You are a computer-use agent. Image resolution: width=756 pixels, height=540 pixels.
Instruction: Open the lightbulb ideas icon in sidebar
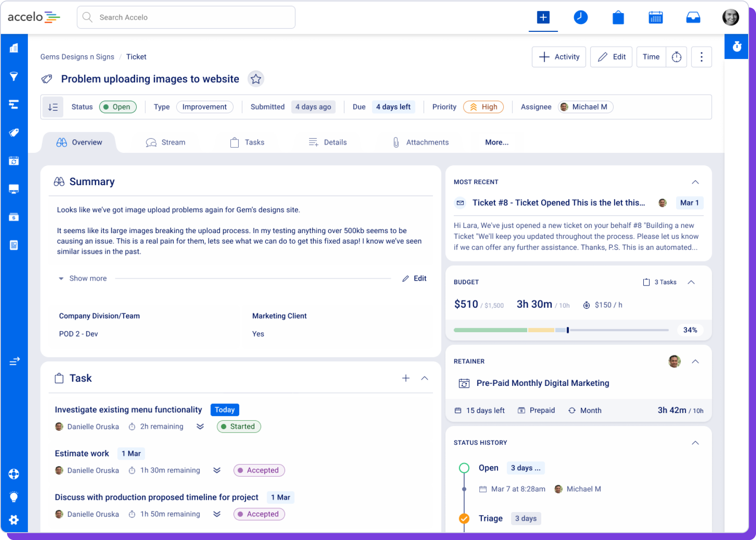14,497
